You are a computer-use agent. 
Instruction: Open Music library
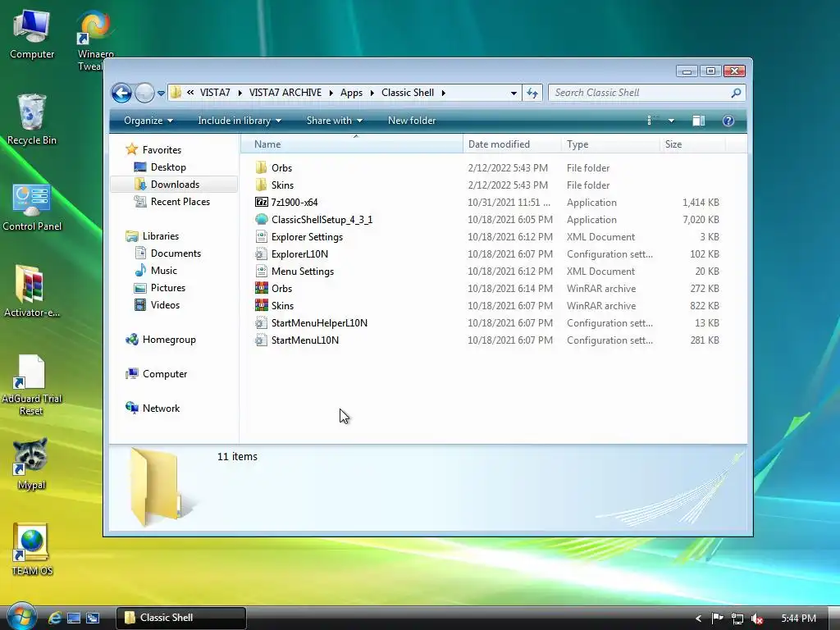point(163,271)
